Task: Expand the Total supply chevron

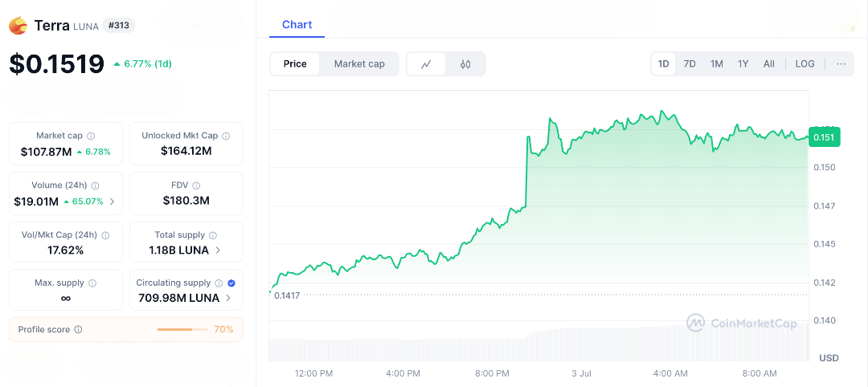Action: (x=219, y=251)
